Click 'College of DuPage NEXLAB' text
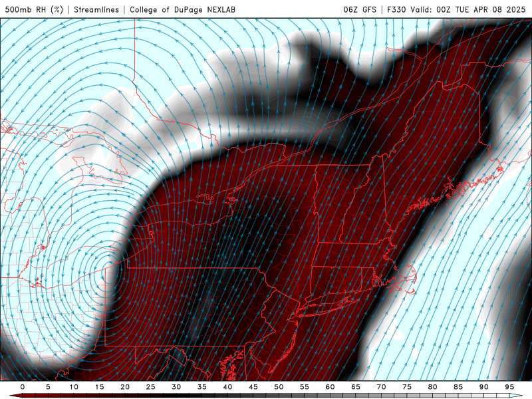Image resolution: width=532 pixels, height=399 pixels. click(x=182, y=9)
